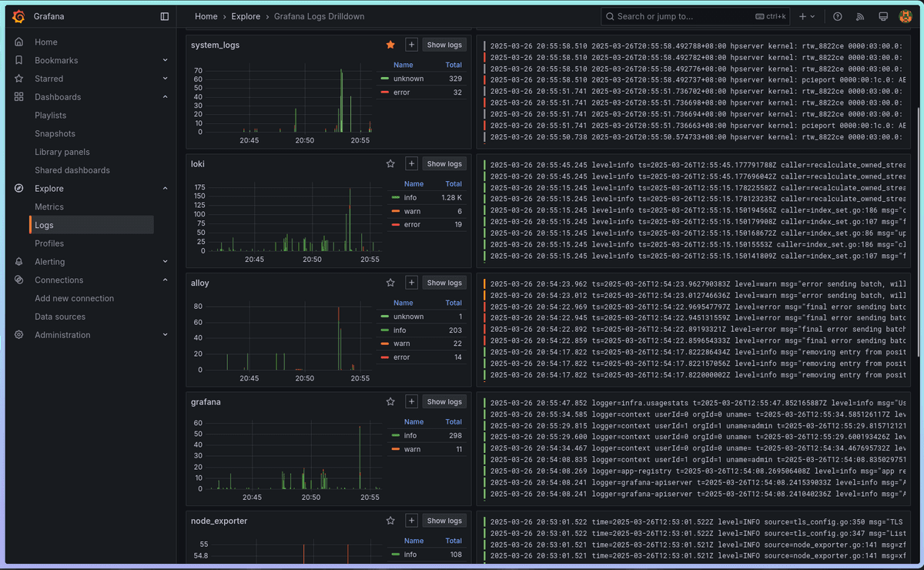Expand the Starred section chevron
Viewport: 924px width, 570px height.
click(x=165, y=79)
